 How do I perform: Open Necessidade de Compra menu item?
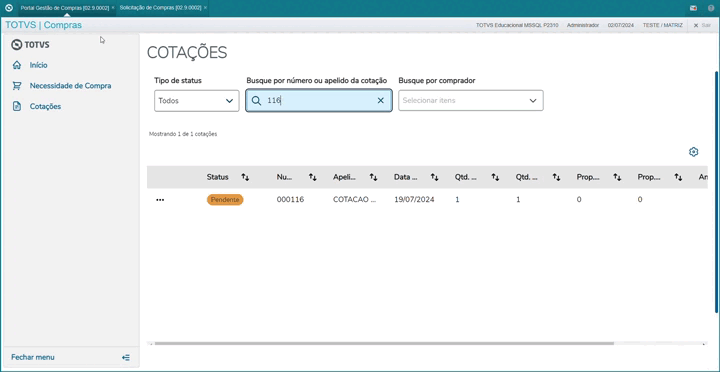(70, 86)
